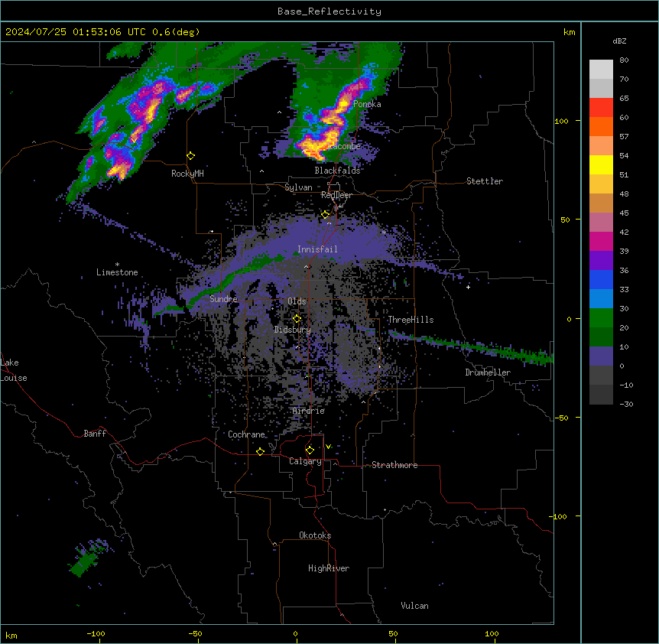
Task: Click the asterisk marker above Limestone
Action: pyautogui.click(x=117, y=265)
